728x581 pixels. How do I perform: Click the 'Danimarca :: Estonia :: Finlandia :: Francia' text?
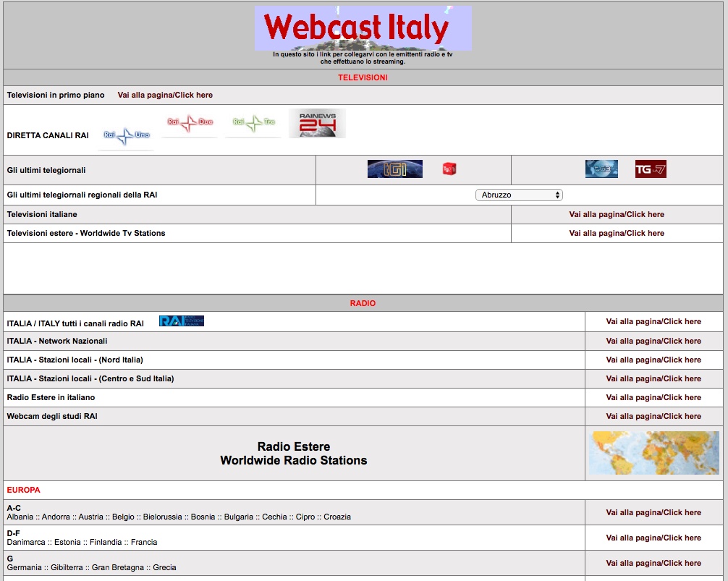coord(82,542)
